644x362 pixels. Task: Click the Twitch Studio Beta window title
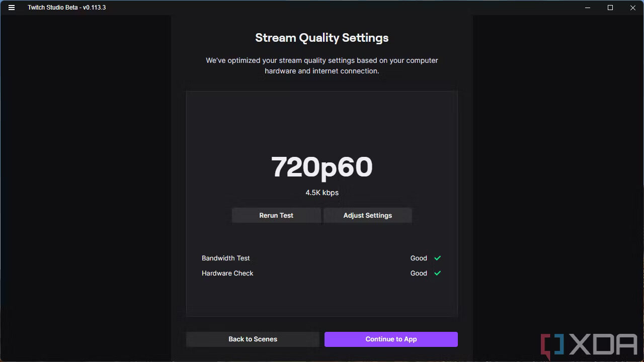point(67,8)
